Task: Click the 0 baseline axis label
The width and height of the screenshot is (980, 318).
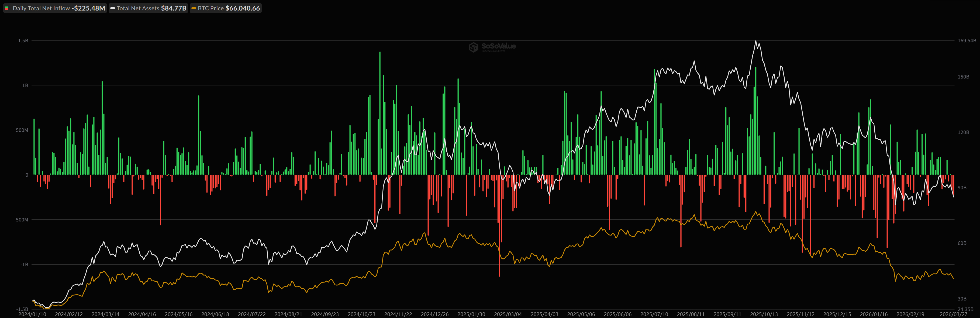Action: 27,175
